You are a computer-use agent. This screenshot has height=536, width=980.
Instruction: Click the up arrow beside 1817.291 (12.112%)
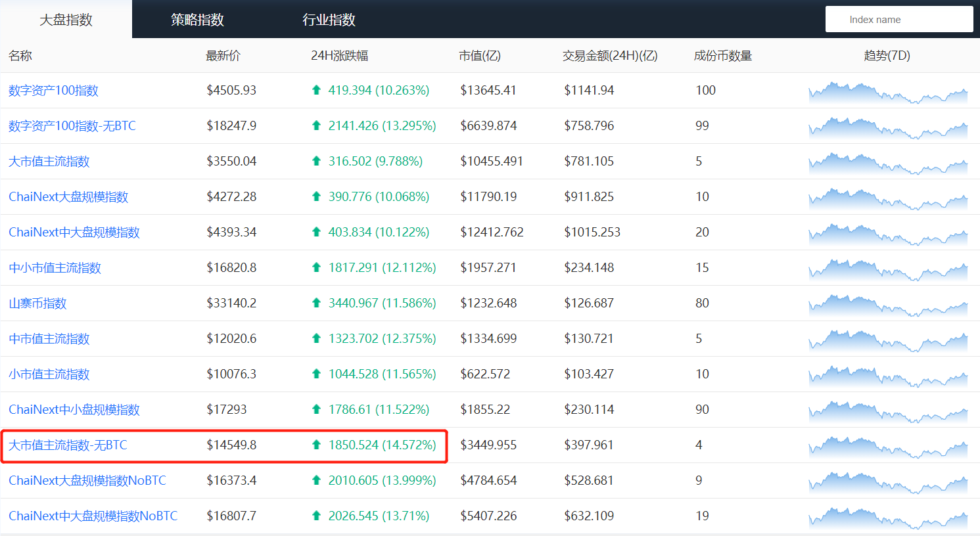(316, 267)
